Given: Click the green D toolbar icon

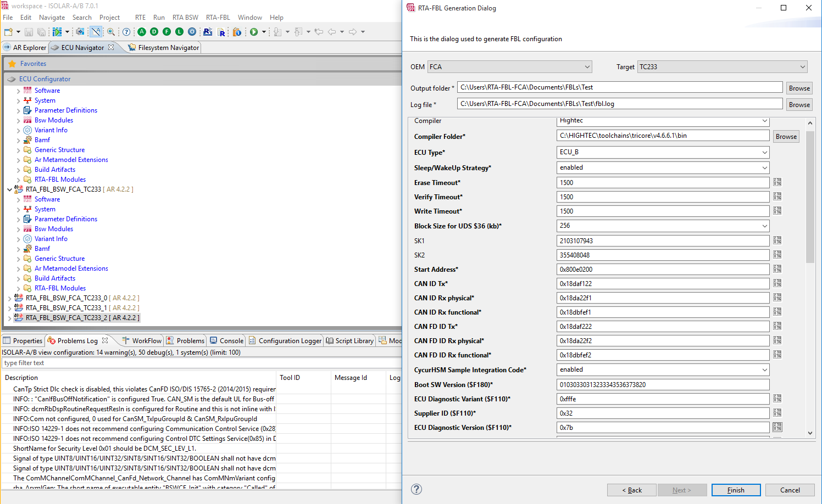Looking at the screenshot, I should click(154, 32).
